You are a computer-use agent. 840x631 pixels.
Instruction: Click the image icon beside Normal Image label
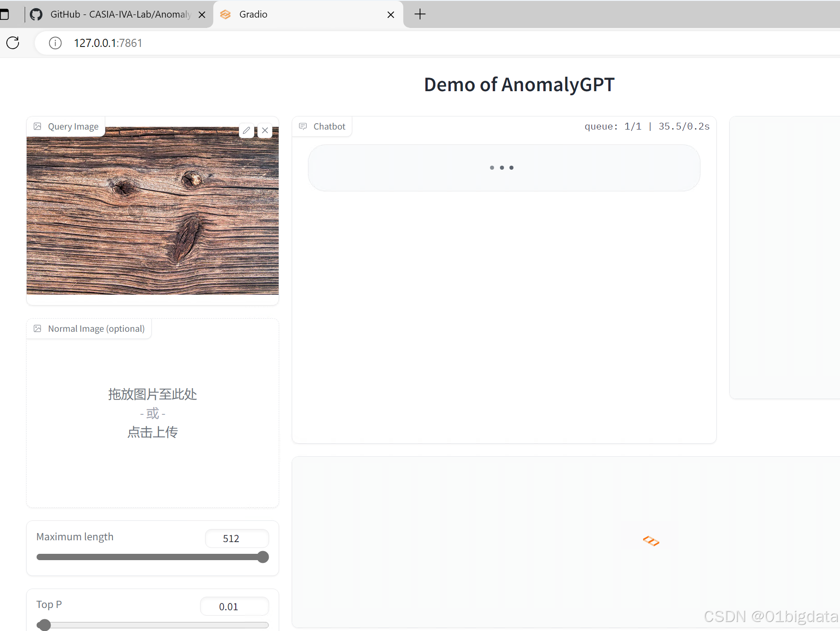coord(37,329)
